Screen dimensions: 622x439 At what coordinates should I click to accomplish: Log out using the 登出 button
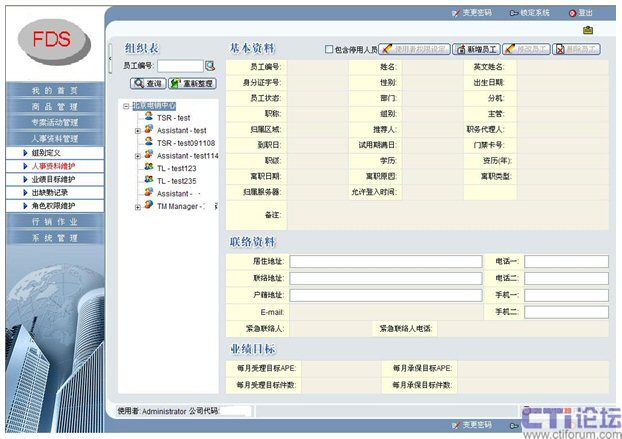(581, 13)
